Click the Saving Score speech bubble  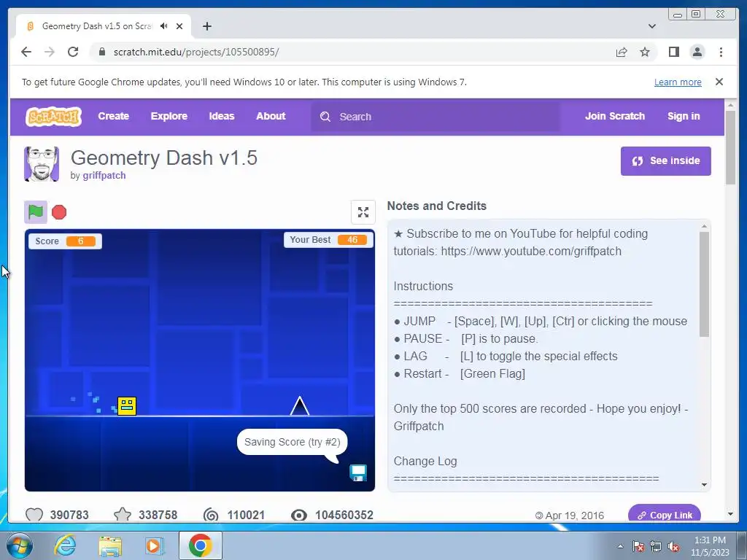point(292,442)
